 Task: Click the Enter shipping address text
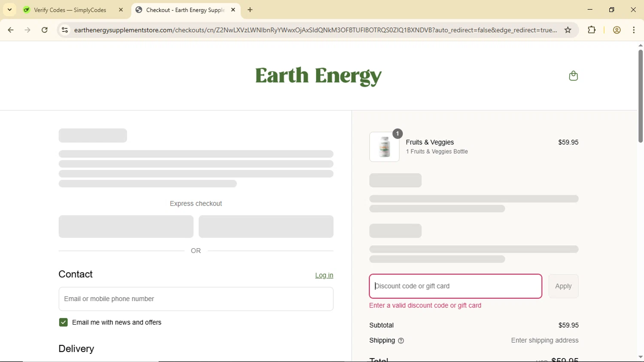[545, 341]
